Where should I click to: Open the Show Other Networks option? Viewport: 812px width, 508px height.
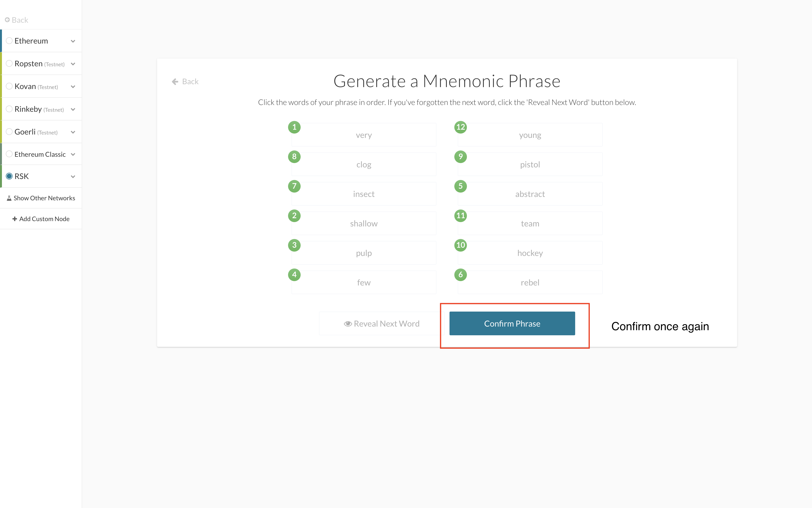[x=41, y=198]
